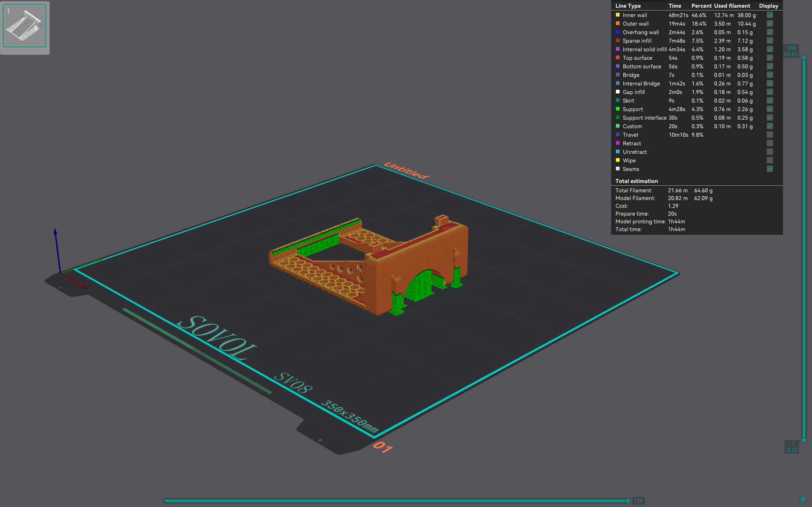Click the Time column header
The height and width of the screenshot is (507, 812).
675,6
